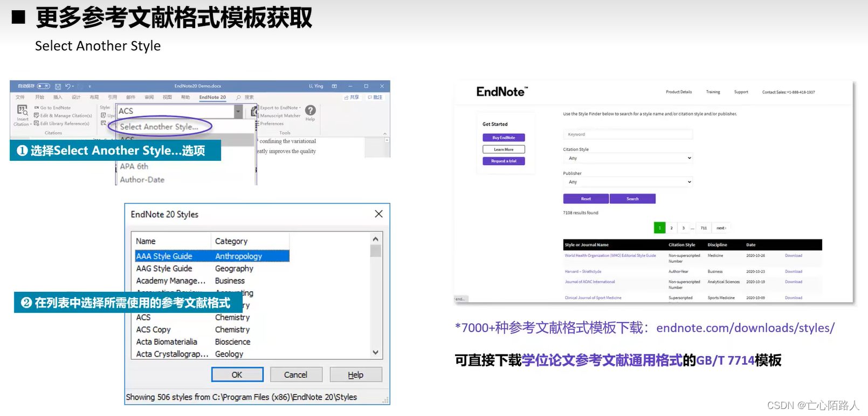
Task: Open Journal of AOAC International link
Action: pyautogui.click(x=589, y=282)
